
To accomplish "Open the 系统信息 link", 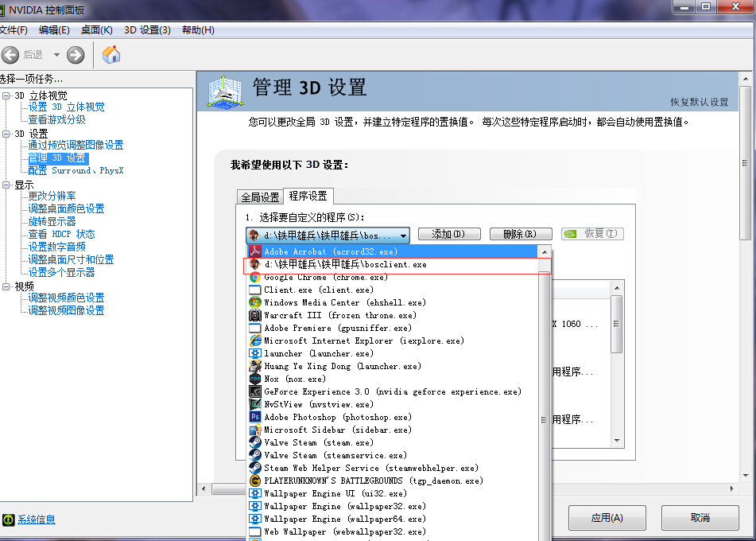I will tap(37, 520).
